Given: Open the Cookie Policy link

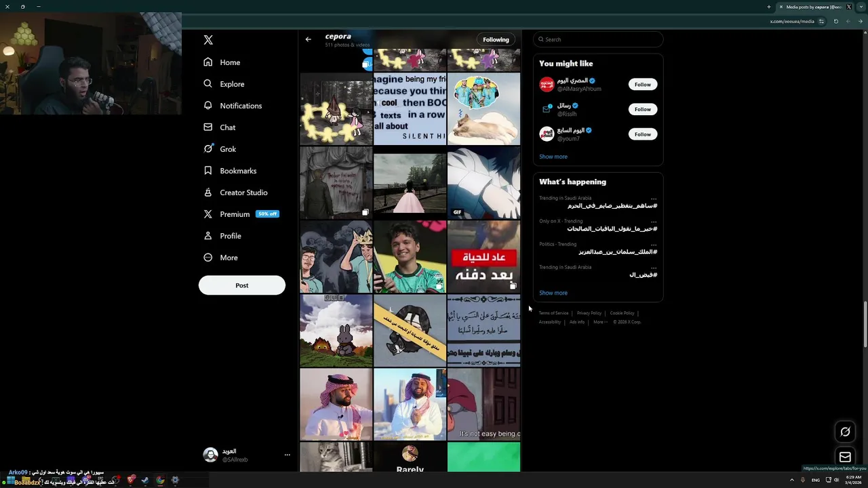Looking at the screenshot, I should tap(622, 313).
